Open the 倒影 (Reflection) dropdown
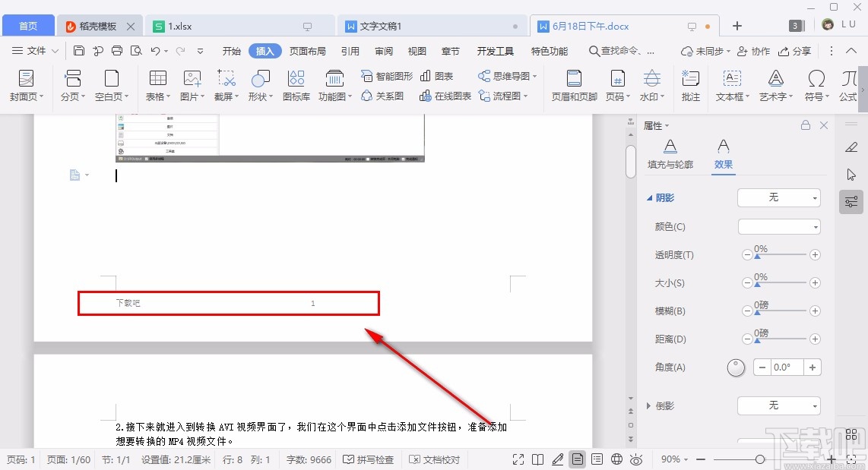 (778, 405)
